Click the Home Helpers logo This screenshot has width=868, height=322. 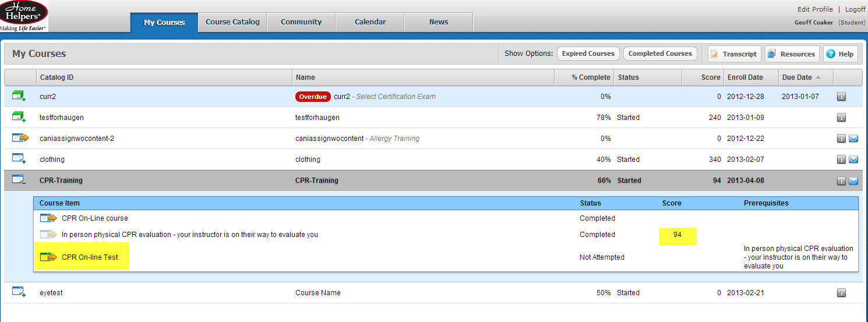(x=24, y=16)
